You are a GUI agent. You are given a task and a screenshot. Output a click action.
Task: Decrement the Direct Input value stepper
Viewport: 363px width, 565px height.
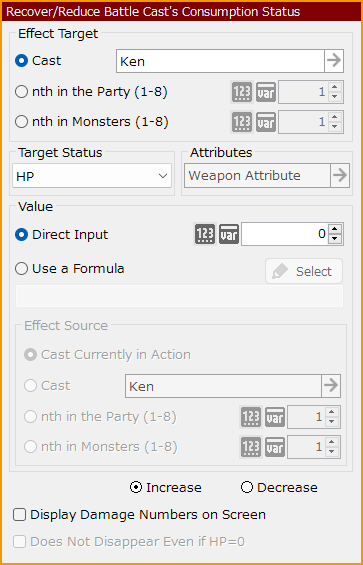(335, 239)
